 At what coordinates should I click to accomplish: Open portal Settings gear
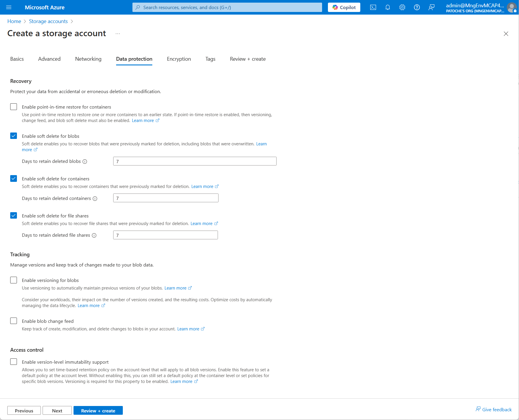402,7
